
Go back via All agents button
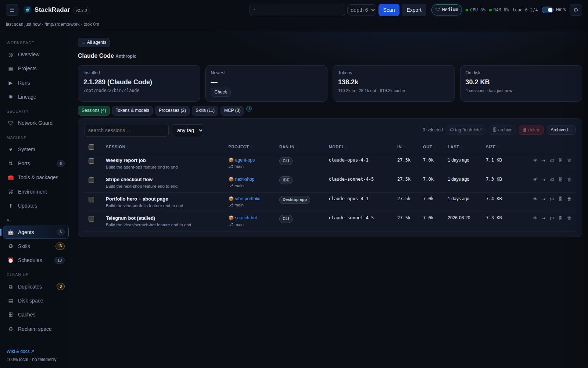click(x=94, y=42)
